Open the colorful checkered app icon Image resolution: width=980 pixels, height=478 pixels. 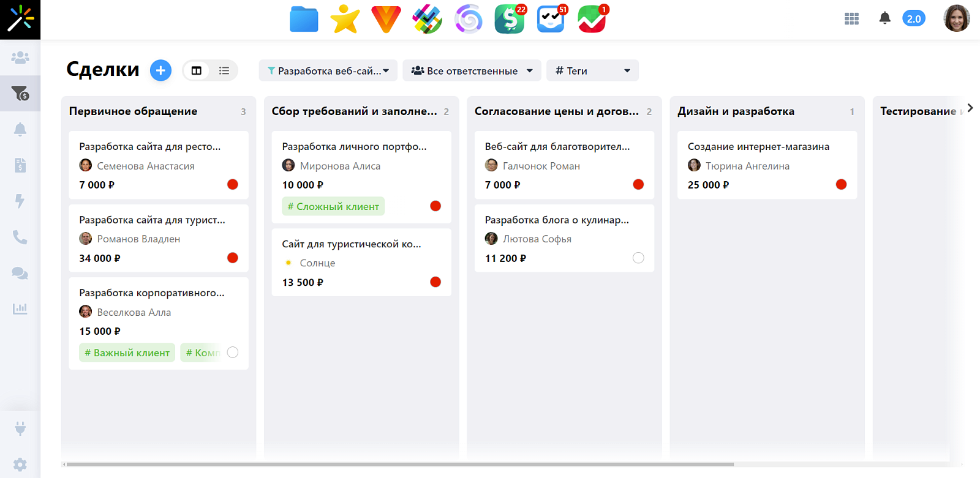(428, 19)
